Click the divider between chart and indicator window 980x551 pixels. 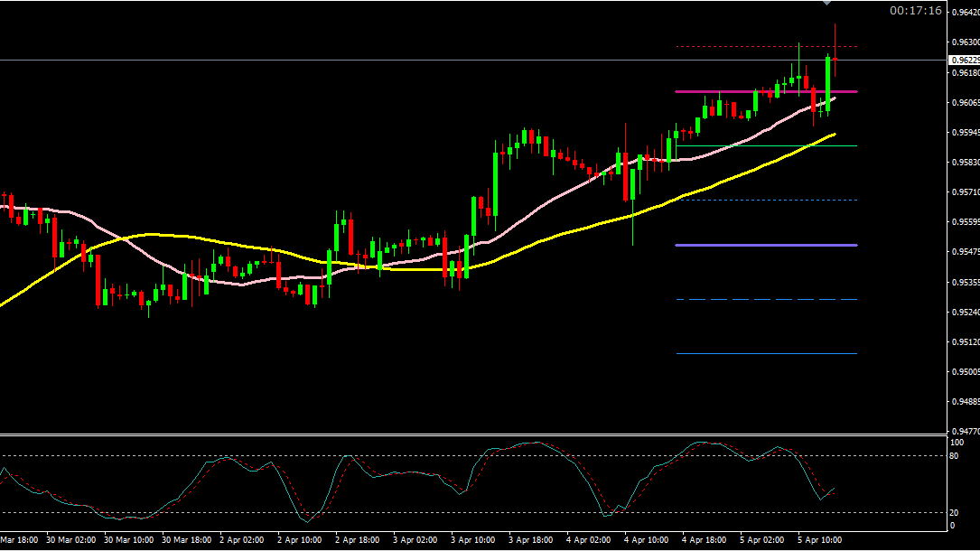tap(488, 434)
